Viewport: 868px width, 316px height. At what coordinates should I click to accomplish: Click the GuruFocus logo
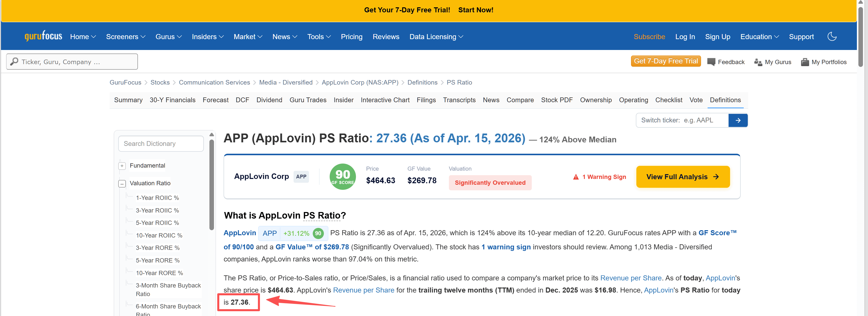(x=43, y=36)
